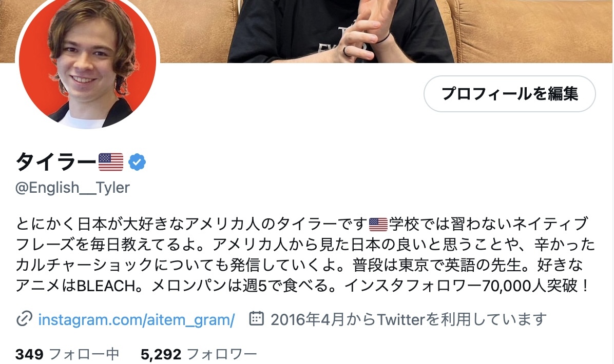Click the first bio line とにかく日本が大好き
Viewport: 614px width, 364px height.
(x=302, y=224)
